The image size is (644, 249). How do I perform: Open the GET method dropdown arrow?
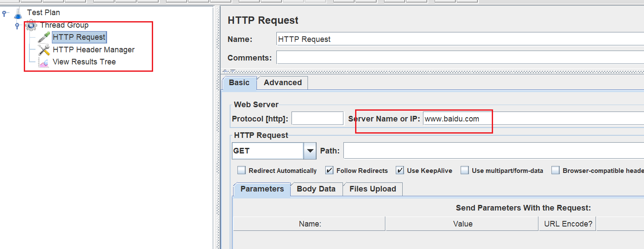pos(310,151)
